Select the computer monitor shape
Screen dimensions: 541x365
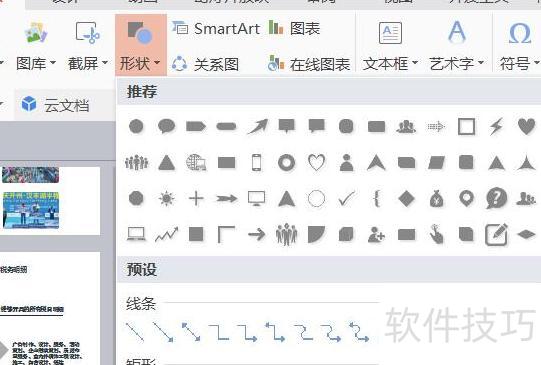[256, 198]
